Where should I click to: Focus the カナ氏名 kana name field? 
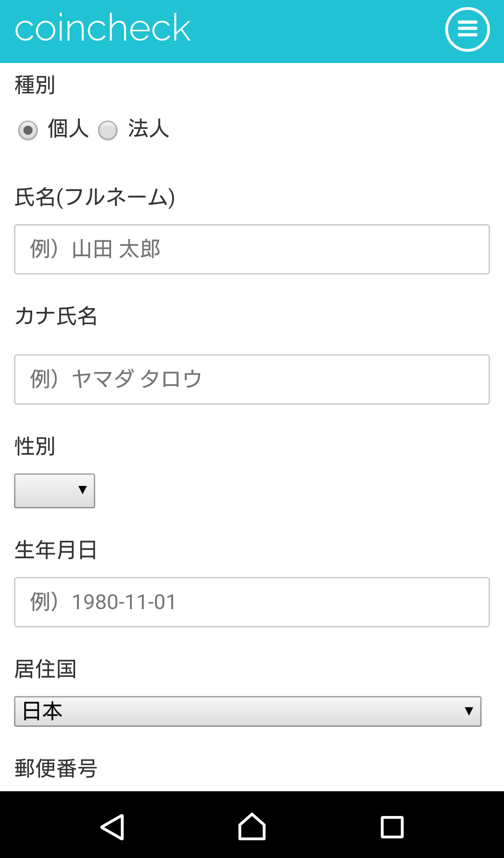point(252,380)
